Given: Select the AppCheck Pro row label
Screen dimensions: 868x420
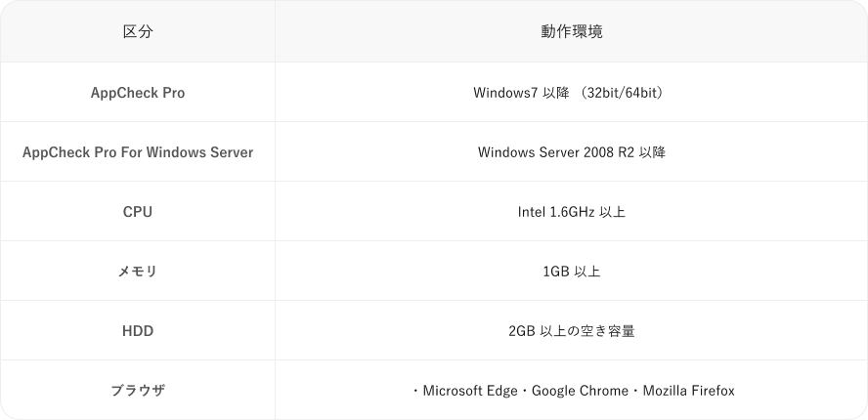Looking at the screenshot, I should pos(138,93).
